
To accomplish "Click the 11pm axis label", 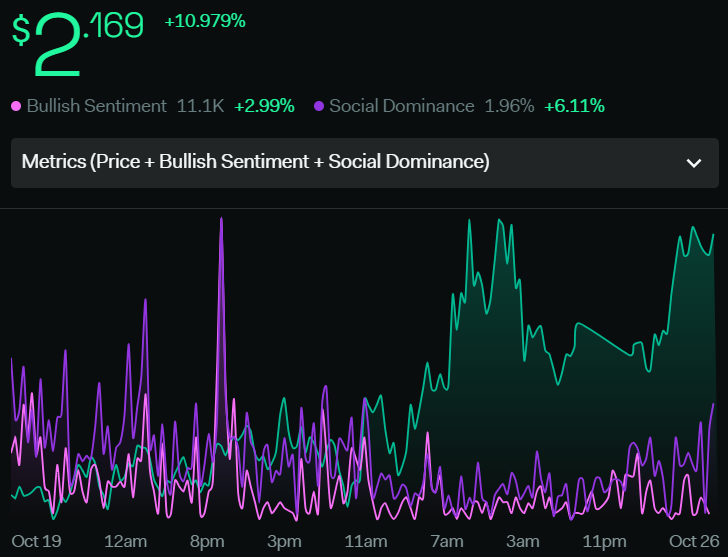I will pyautogui.click(x=604, y=542).
